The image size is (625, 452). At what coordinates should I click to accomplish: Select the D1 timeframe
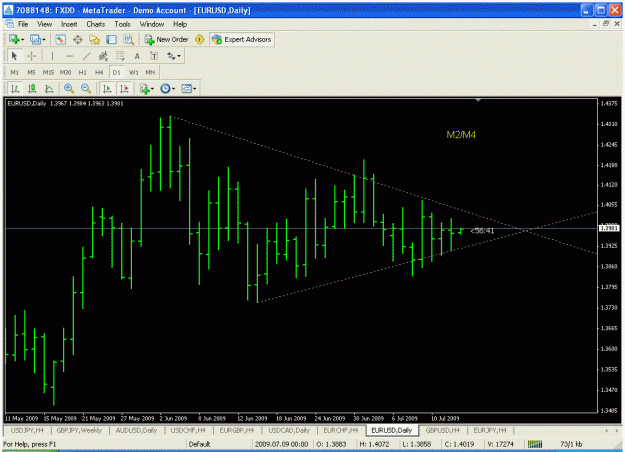click(116, 72)
